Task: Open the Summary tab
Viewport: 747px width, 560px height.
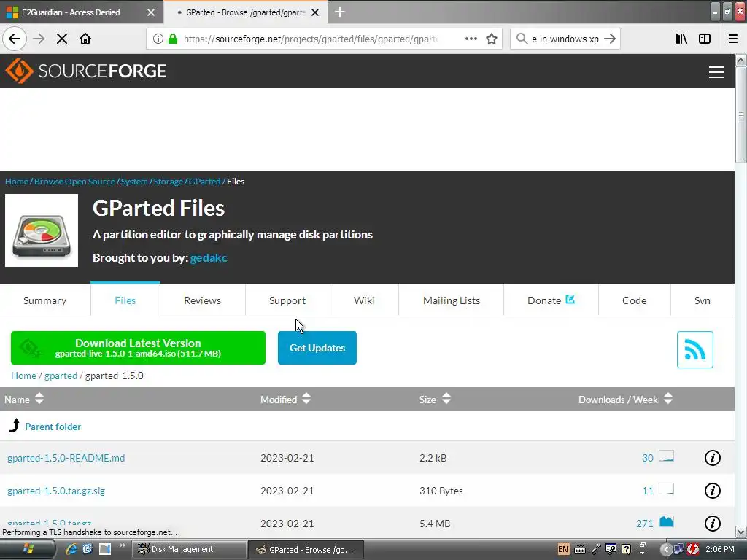Action: point(44,300)
